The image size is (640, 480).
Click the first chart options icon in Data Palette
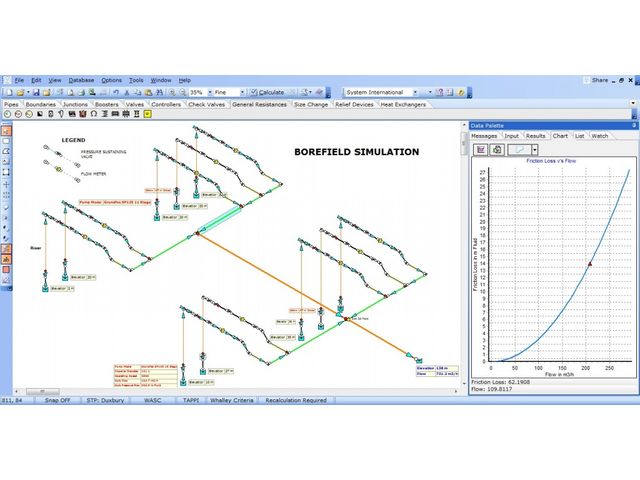coord(481,149)
